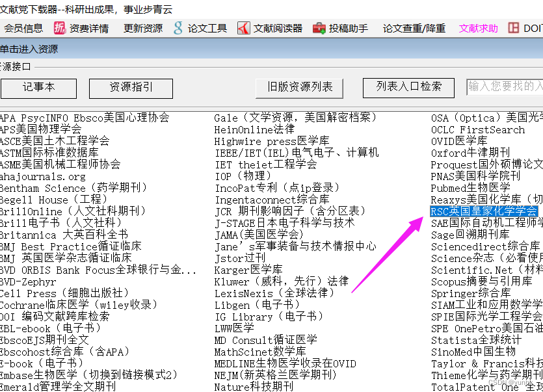Select Sage回溯期刊库 entry
This screenshot has height=392, width=543.
point(470,235)
